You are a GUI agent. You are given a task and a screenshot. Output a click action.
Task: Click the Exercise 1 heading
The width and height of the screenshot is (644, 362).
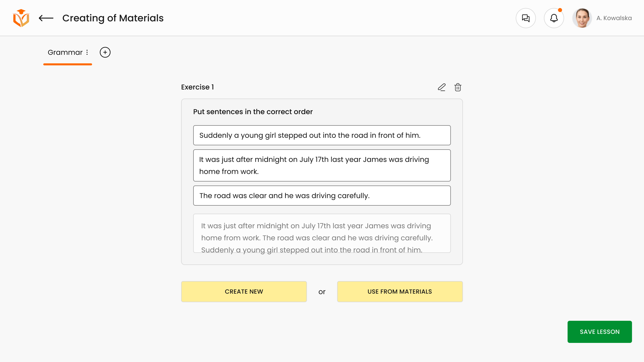tap(197, 87)
